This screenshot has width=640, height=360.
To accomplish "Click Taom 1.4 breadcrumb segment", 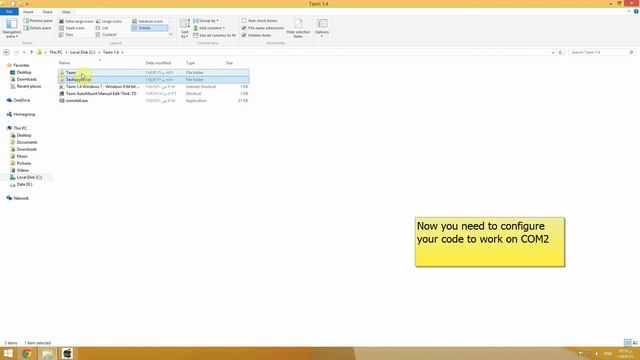I will (x=111, y=52).
